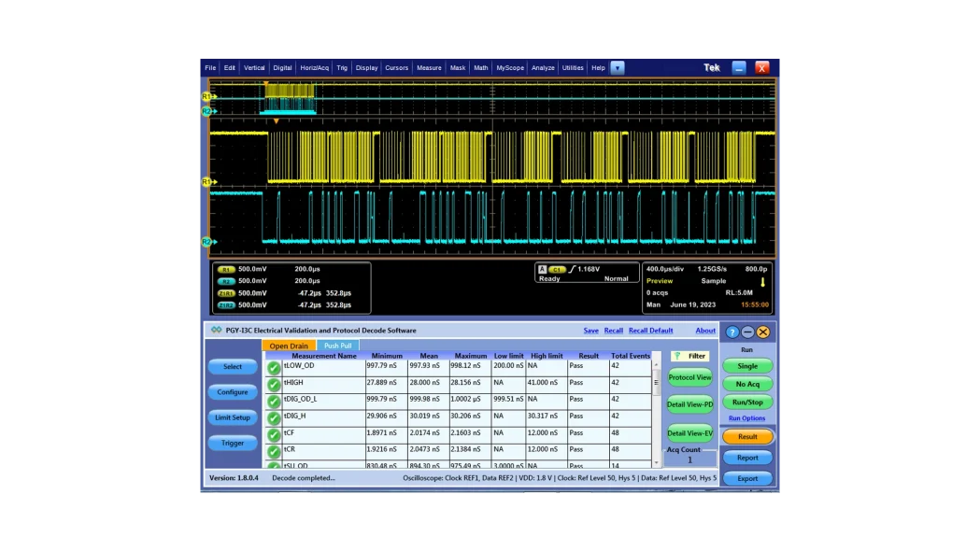This screenshot has height=551, width=980.
Task: Open the Measure menu
Action: (x=429, y=67)
